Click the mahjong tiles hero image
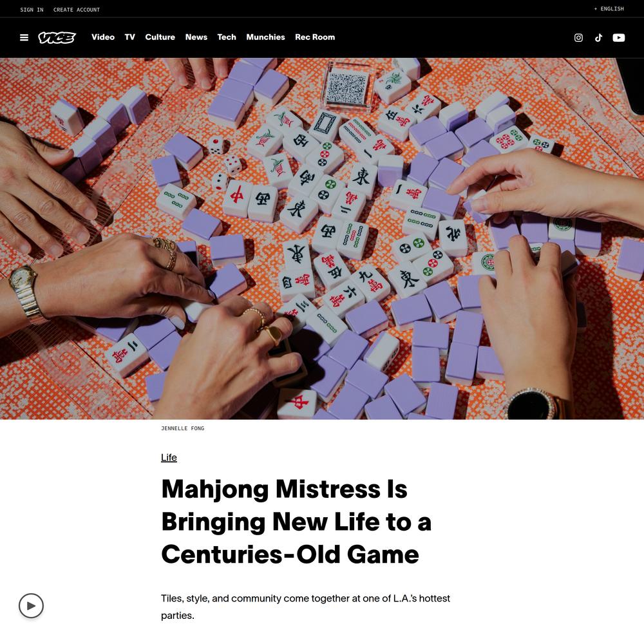This screenshot has height=644, width=644. (322, 239)
